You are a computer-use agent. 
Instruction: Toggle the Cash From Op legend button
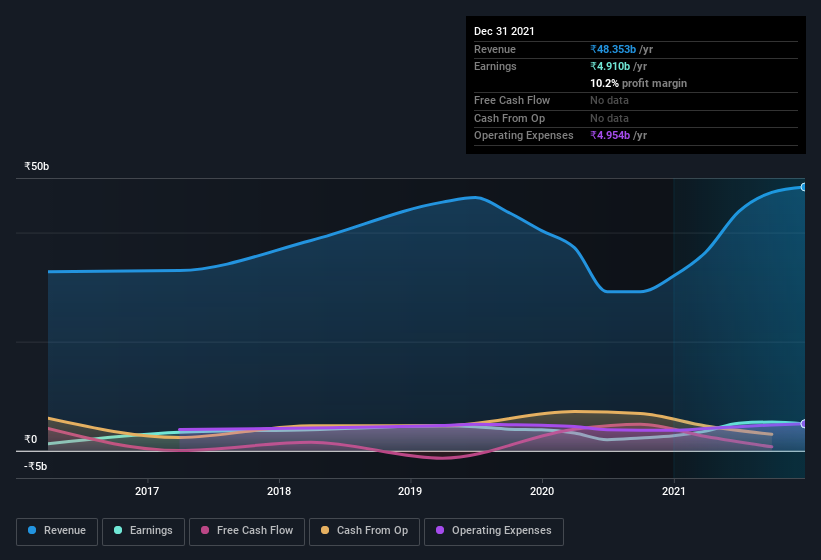point(364,532)
